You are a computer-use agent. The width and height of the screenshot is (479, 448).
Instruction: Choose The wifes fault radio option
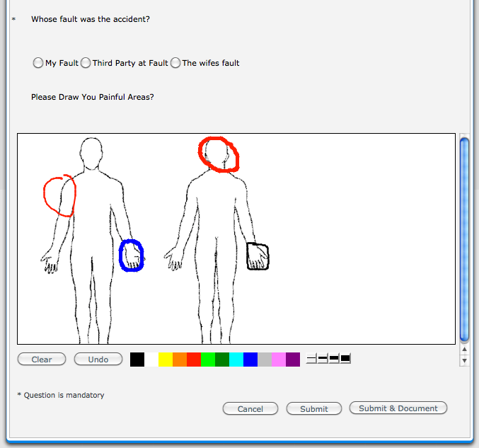(x=175, y=63)
